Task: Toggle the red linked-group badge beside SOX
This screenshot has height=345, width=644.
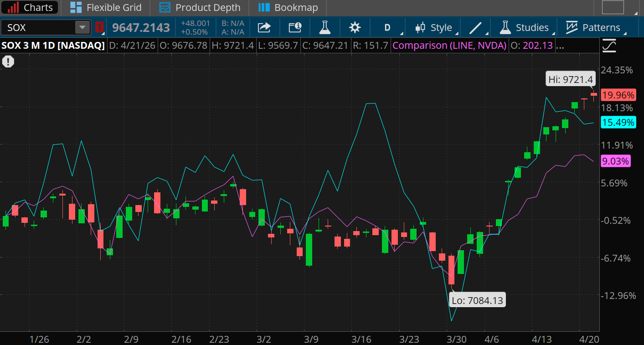Action: pyautogui.click(x=99, y=27)
